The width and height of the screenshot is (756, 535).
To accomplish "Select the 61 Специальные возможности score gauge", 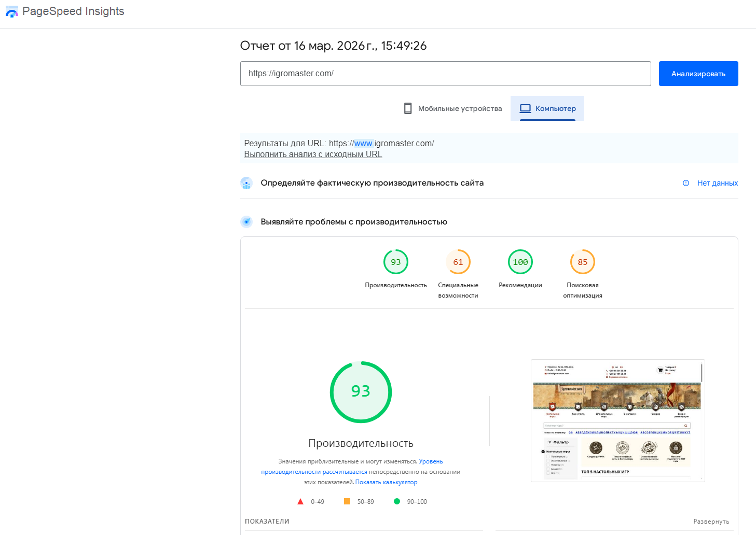I will (458, 262).
